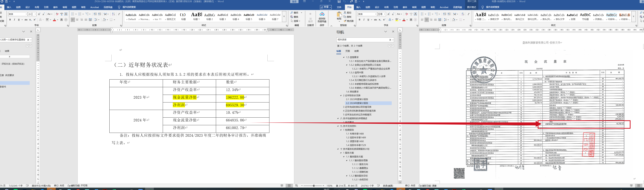Click character shading icon in left window
644x190 pixels.
62,20
